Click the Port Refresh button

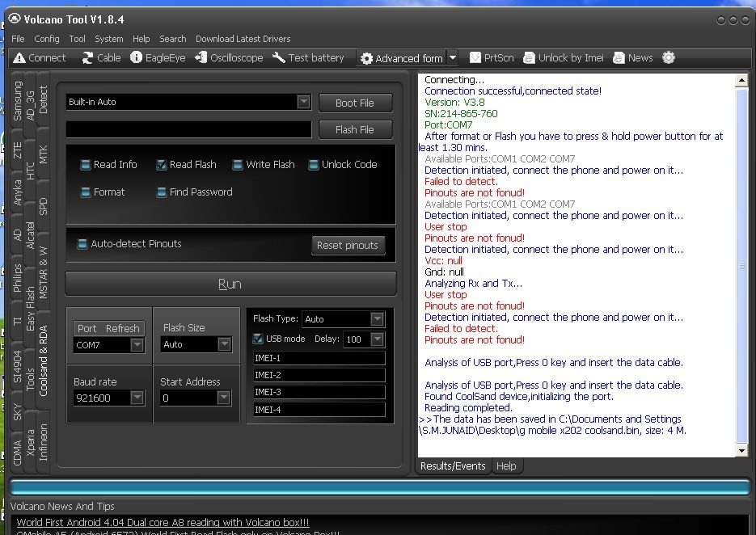[x=108, y=329]
